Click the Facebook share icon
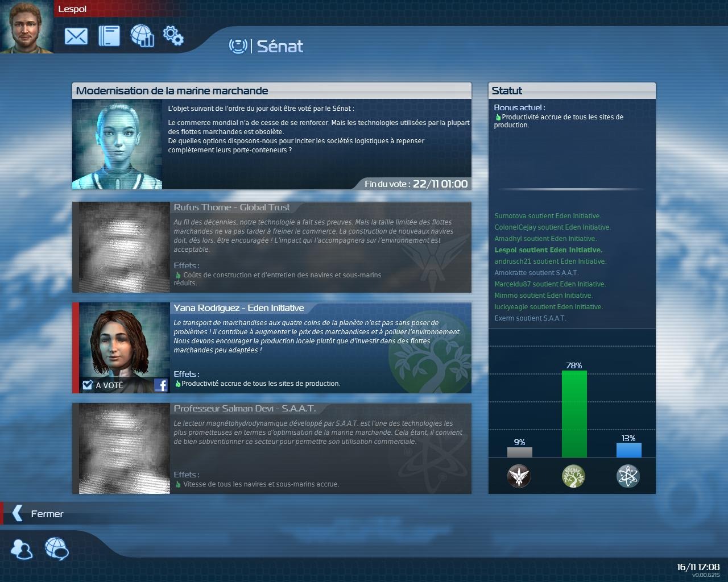728x582 pixels. pyautogui.click(x=161, y=385)
